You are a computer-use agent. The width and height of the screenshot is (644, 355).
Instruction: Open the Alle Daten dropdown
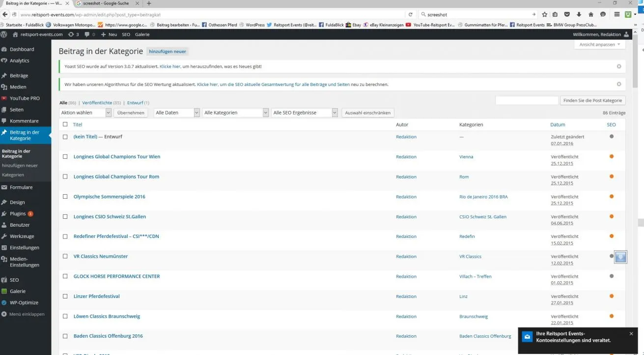pos(176,113)
